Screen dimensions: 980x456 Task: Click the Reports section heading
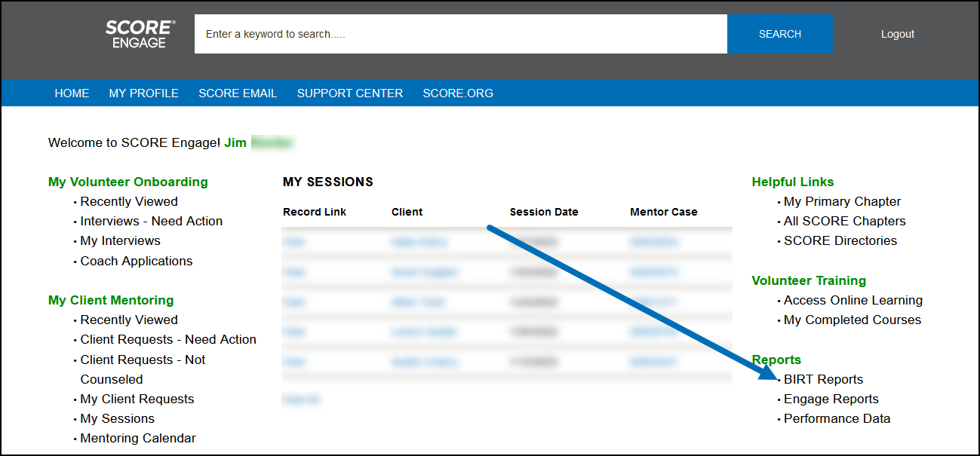click(x=776, y=360)
